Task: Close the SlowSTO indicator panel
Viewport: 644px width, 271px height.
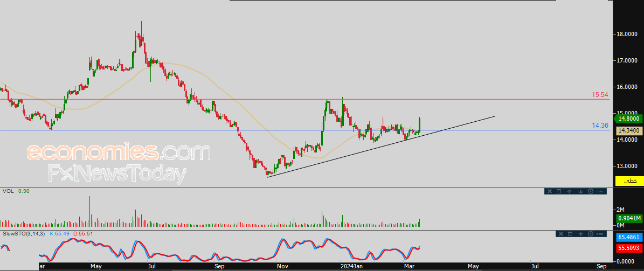Action: [x=560, y=234]
